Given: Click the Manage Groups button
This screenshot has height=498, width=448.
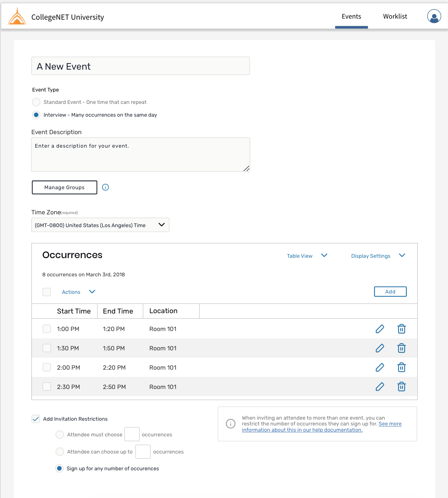Looking at the screenshot, I should tap(64, 187).
